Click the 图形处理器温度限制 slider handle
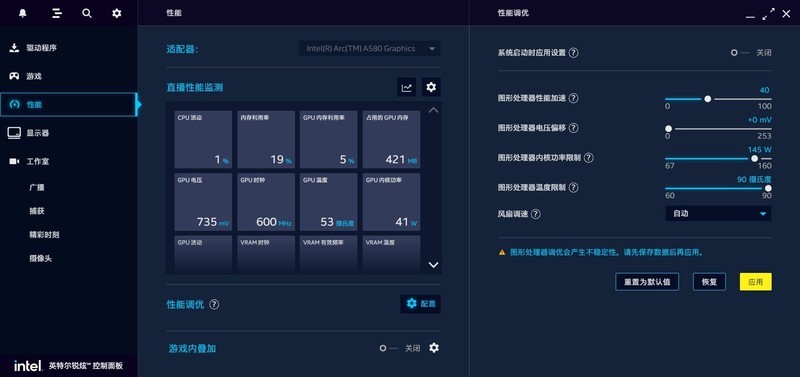The width and height of the screenshot is (800, 377). point(768,188)
